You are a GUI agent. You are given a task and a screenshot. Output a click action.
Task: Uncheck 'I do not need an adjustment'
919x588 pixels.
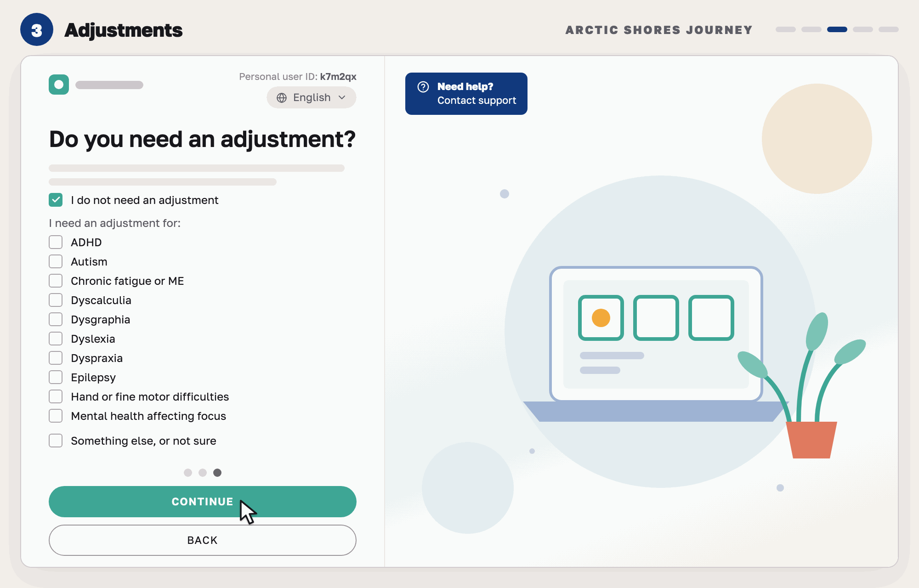pyautogui.click(x=56, y=200)
